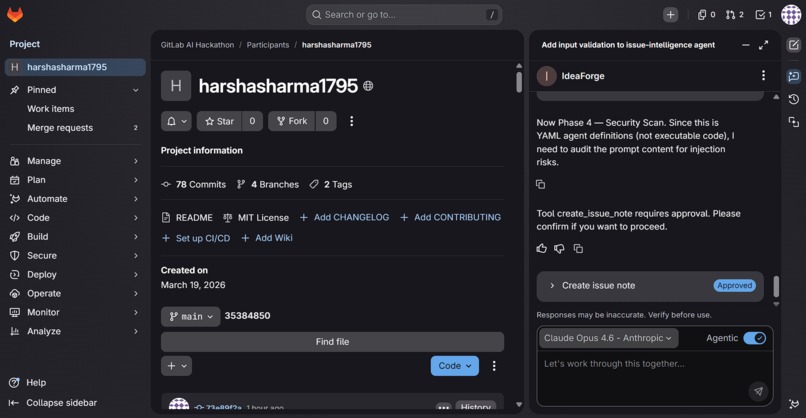
Task: Expand the Monitor sidebar menu
Action: pyautogui.click(x=75, y=313)
